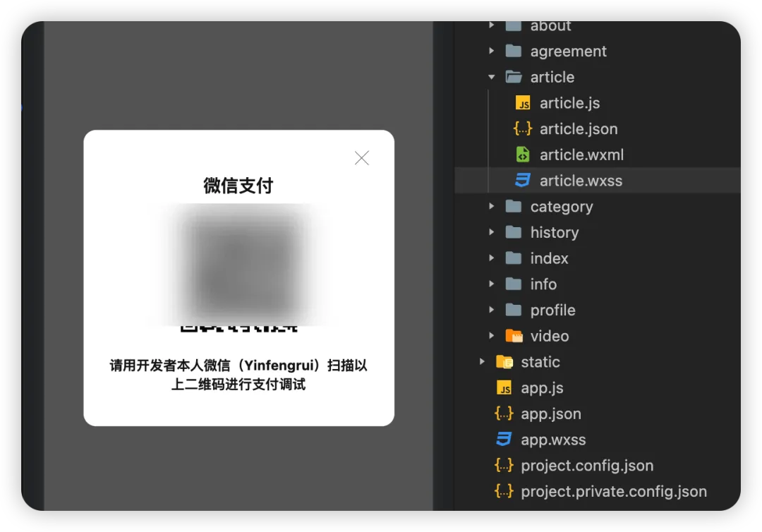Expand the about folder arrow

point(491,25)
